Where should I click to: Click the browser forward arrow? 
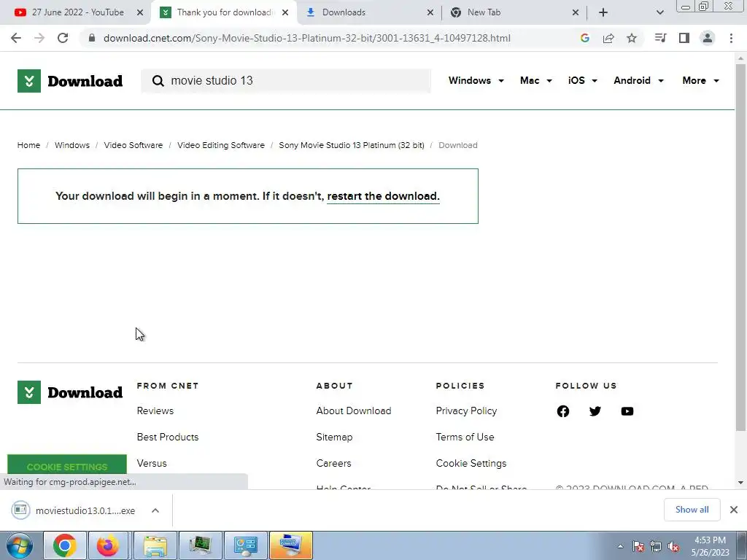(39, 38)
